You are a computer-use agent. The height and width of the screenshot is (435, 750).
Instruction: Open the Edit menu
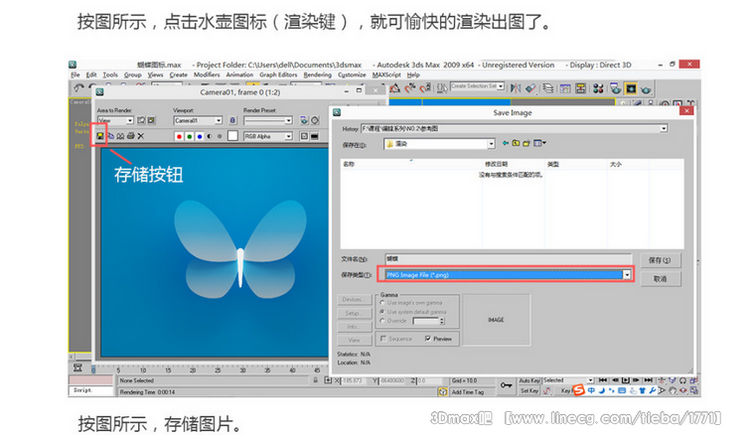click(91, 75)
